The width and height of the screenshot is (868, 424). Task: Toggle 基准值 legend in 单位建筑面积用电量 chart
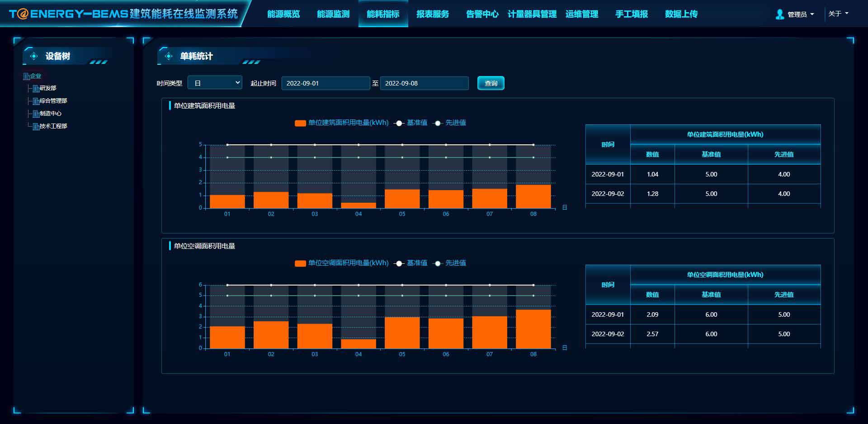[410, 123]
